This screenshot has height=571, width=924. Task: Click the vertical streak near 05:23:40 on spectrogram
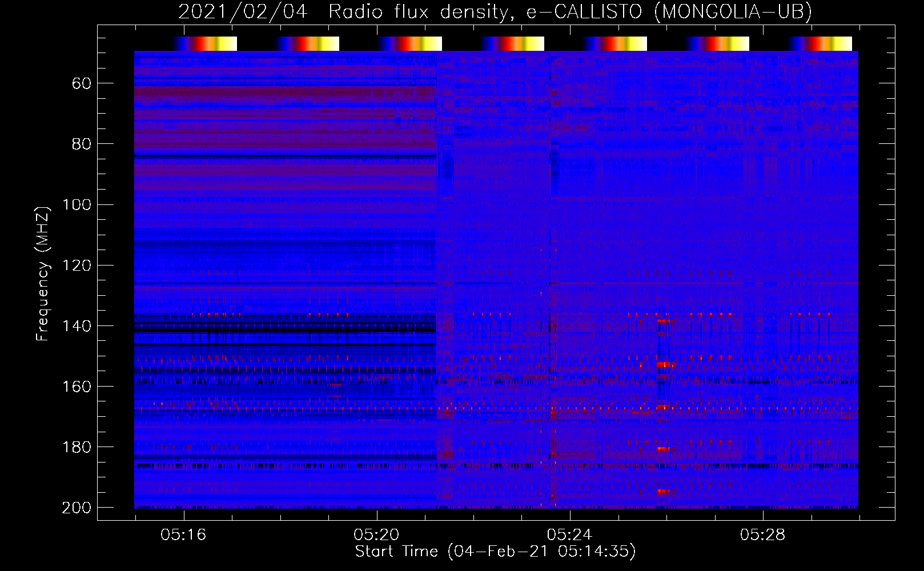coord(552,280)
